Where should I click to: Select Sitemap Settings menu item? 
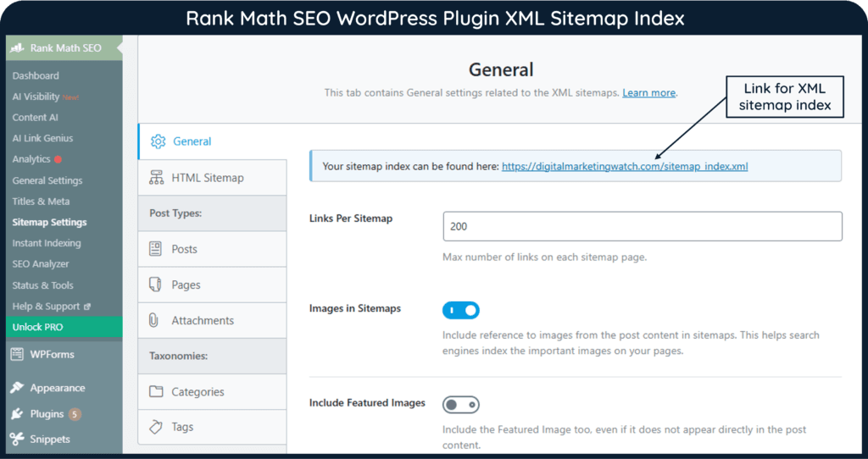click(49, 223)
